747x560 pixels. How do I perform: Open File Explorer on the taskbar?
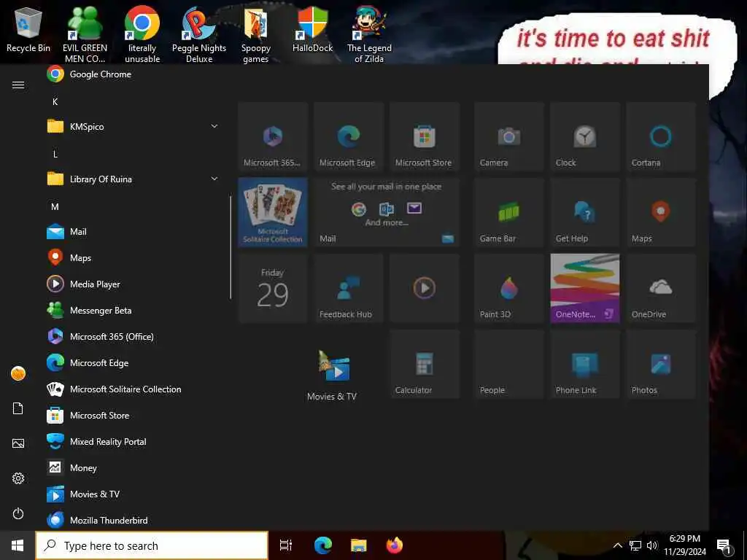359,545
